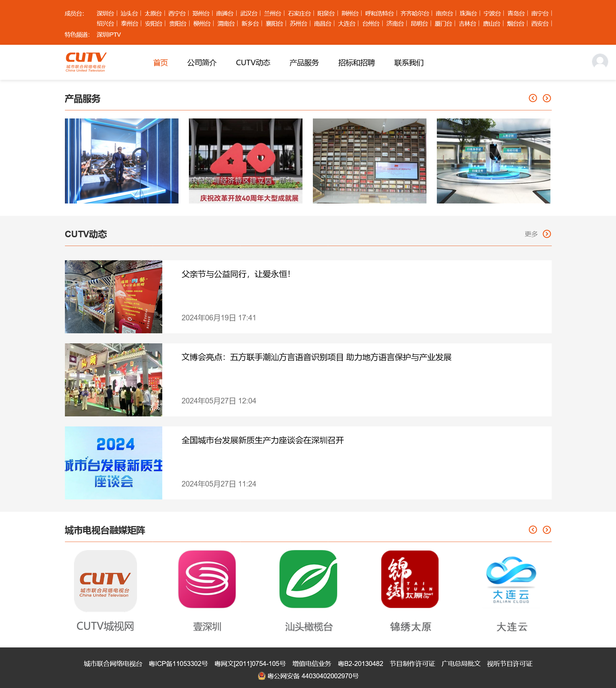Select 首页 in the navigation bar
The height and width of the screenshot is (688, 616).
pyautogui.click(x=160, y=63)
